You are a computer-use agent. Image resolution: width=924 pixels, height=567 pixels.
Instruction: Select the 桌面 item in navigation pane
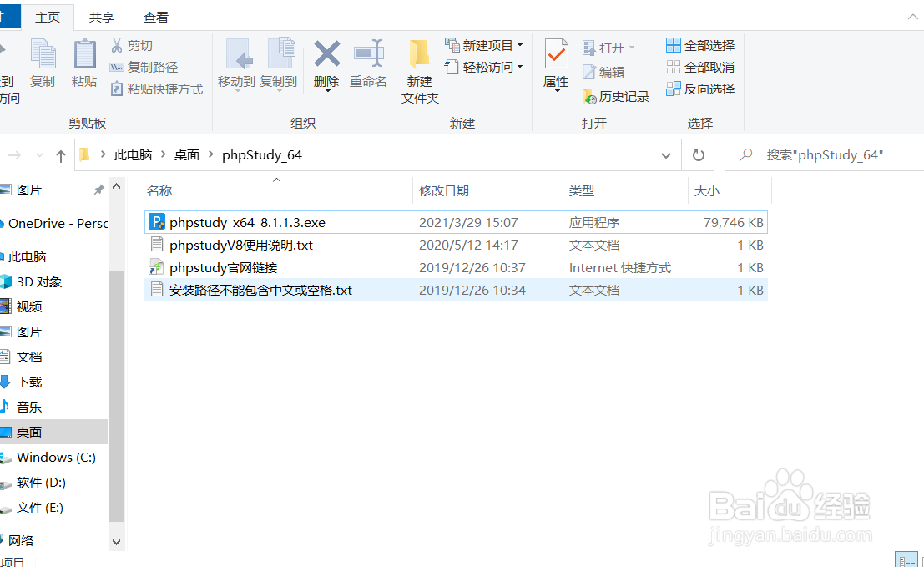53,432
